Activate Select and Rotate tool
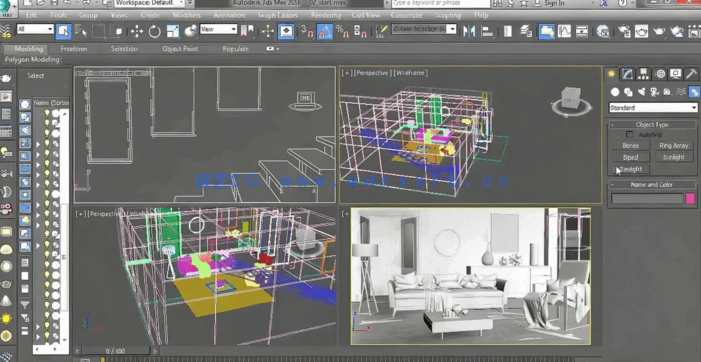Viewport: 701px width, 362px height. (155, 31)
